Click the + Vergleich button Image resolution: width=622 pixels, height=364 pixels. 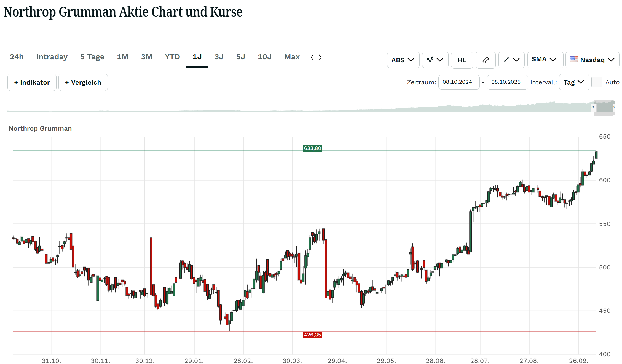[x=83, y=82]
